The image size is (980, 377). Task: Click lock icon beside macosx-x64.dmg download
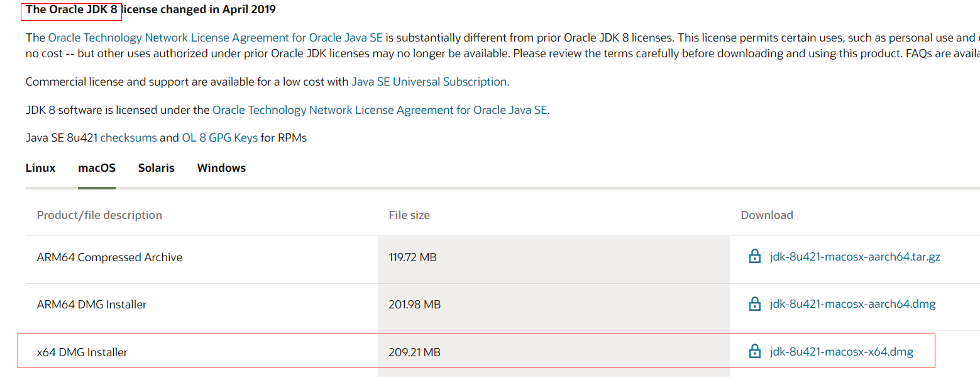pyautogui.click(x=754, y=352)
